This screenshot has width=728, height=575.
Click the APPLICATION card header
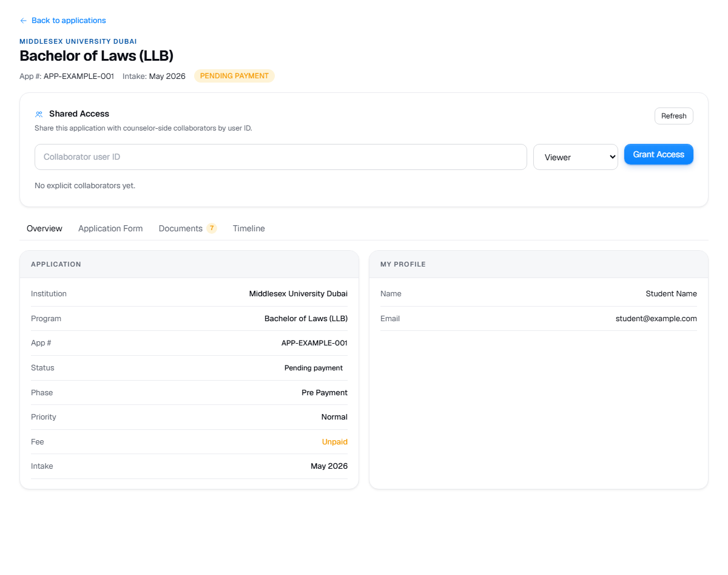click(189, 265)
